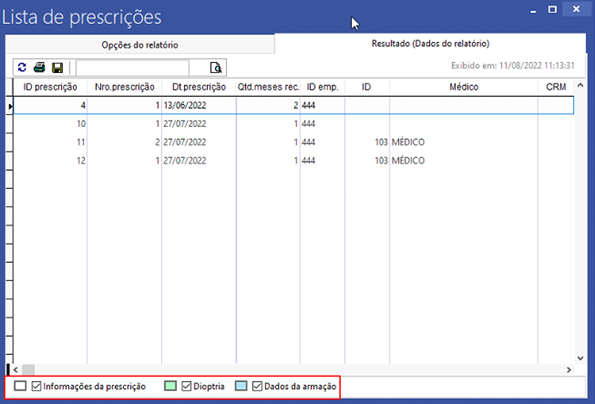Click the search document magnifier icon
Viewport: 595px width, 404px height.
(216, 68)
